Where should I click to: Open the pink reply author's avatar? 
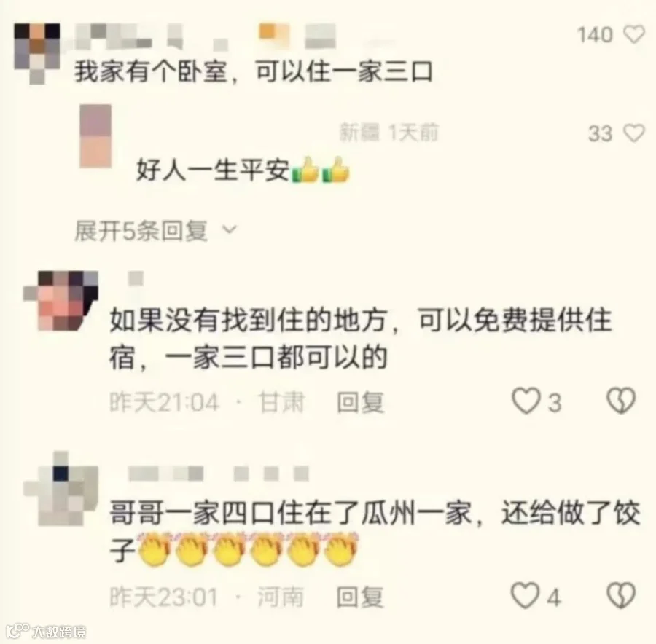click(x=95, y=136)
